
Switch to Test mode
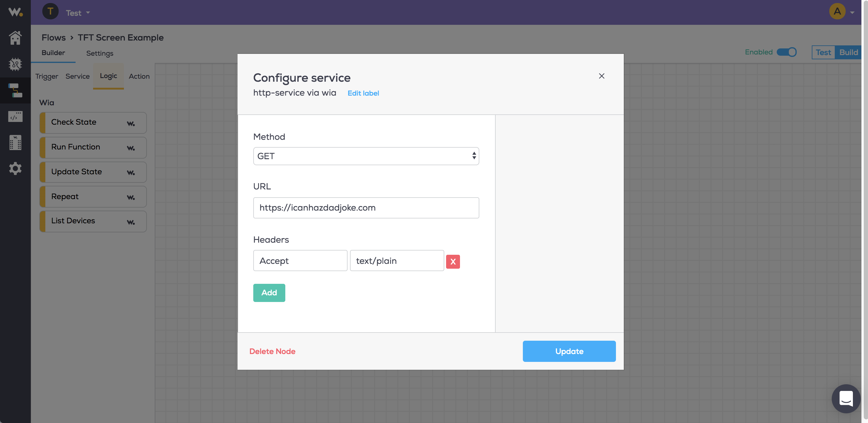[823, 52]
